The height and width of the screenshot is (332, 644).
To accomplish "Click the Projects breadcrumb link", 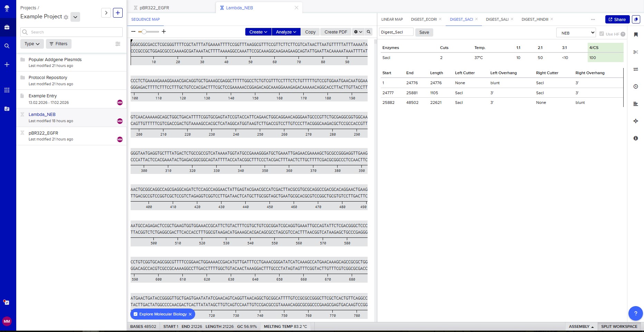I will pyautogui.click(x=28, y=8).
